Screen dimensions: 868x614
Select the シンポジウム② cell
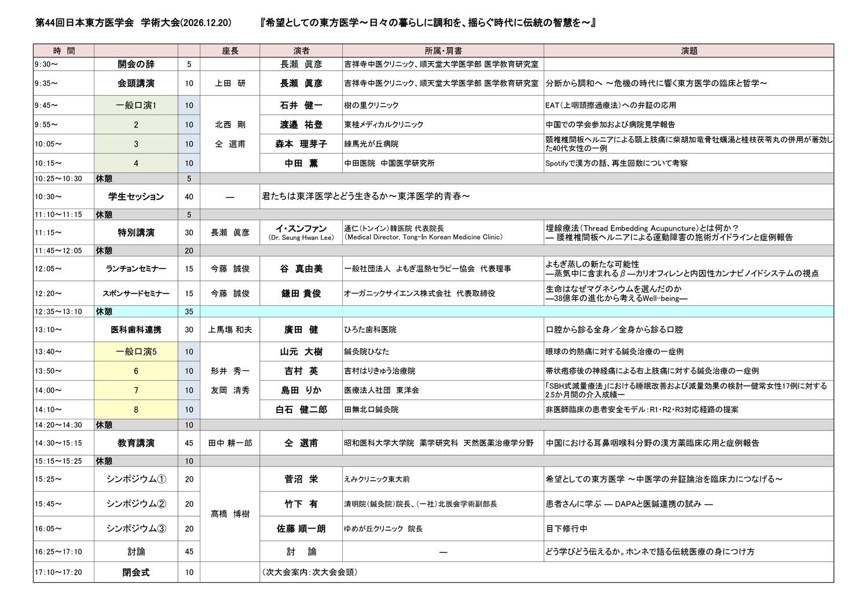point(136,504)
